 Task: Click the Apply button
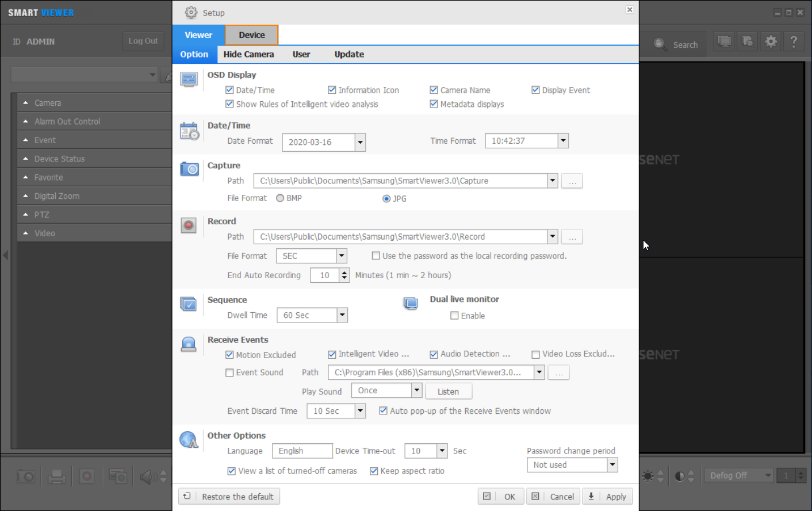pyautogui.click(x=607, y=497)
